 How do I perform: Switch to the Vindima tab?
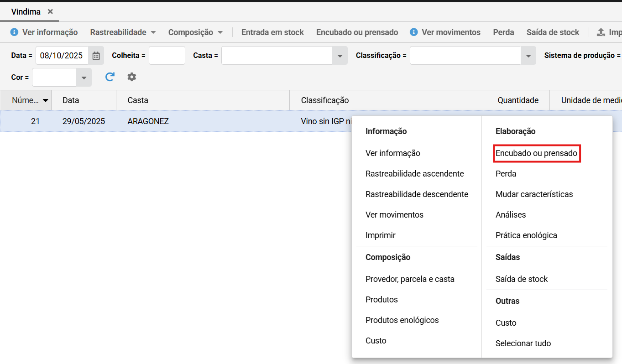pyautogui.click(x=26, y=11)
